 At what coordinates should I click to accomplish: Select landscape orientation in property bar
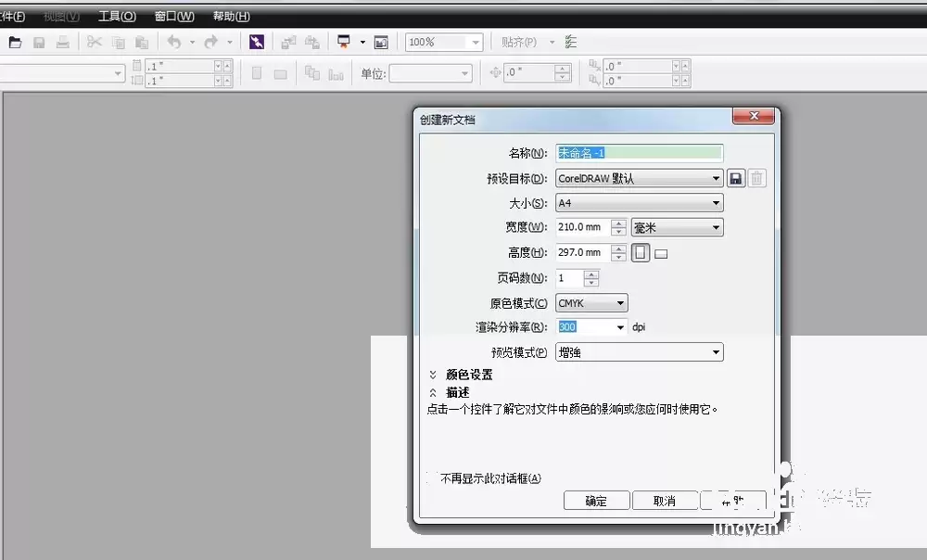tap(280, 74)
